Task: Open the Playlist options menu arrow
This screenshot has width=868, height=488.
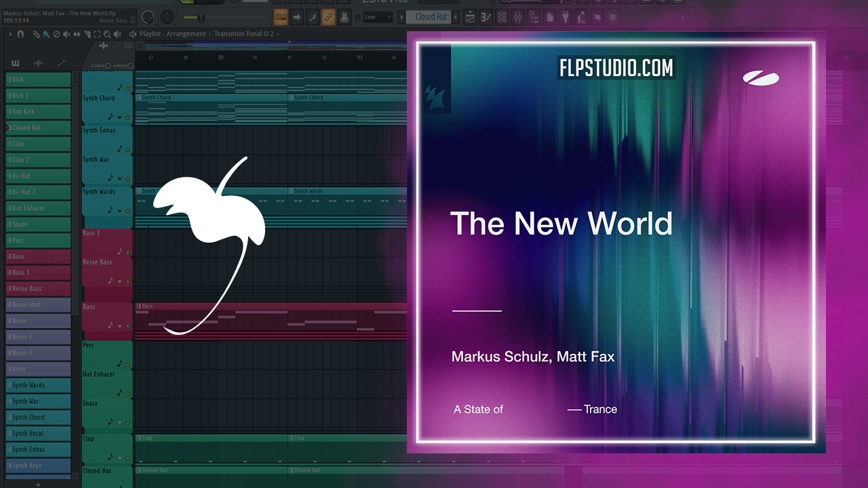Action: (10, 34)
